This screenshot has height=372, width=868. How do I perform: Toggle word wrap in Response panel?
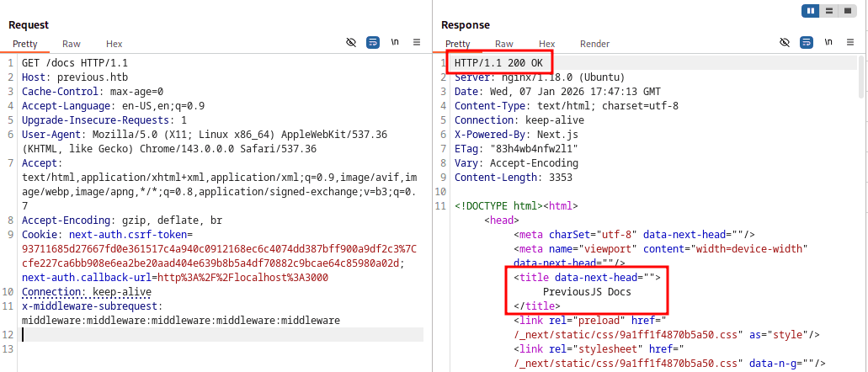(807, 42)
